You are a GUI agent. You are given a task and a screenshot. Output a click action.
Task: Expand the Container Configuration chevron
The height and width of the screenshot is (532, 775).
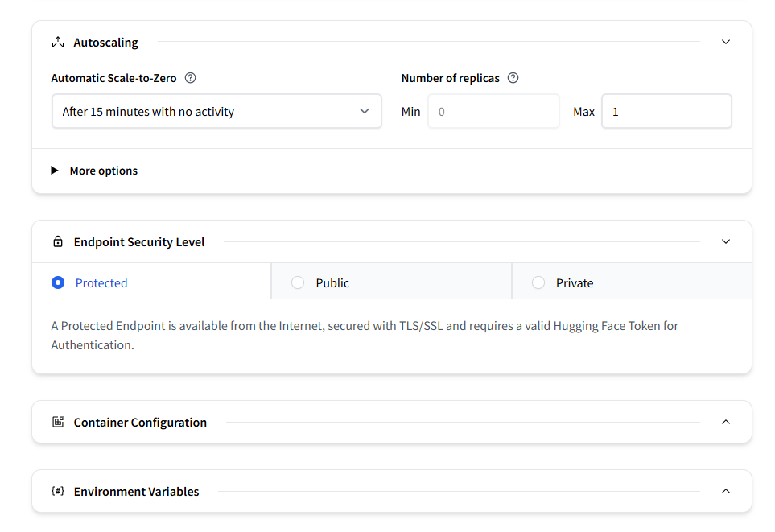tap(726, 422)
